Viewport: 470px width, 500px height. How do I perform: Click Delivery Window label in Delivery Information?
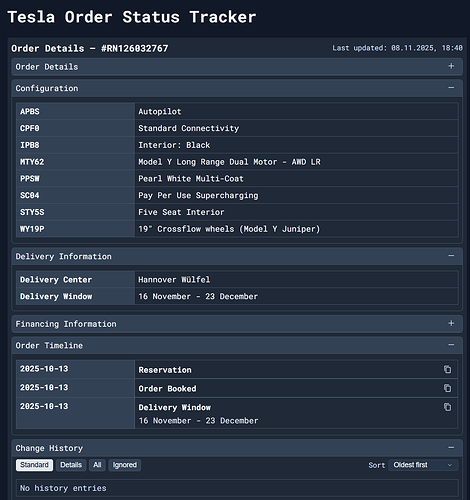coord(56,296)
